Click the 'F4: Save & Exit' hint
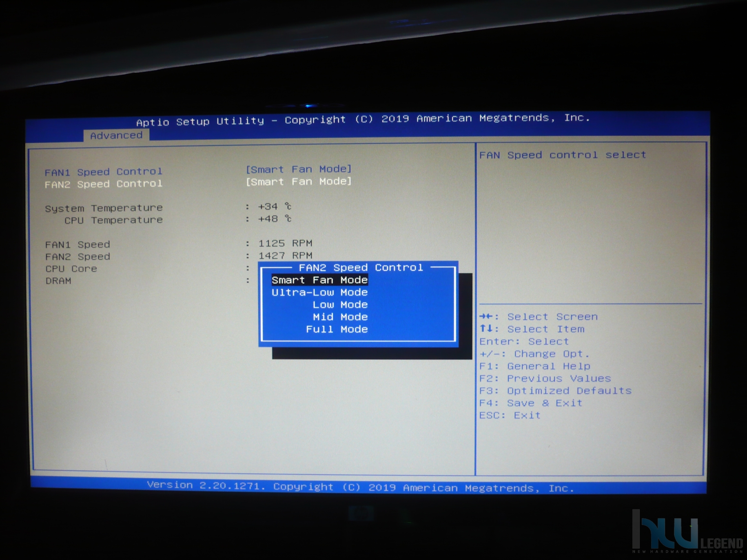The width and height of the screenshot is (747, 560). tap(531, 403)
